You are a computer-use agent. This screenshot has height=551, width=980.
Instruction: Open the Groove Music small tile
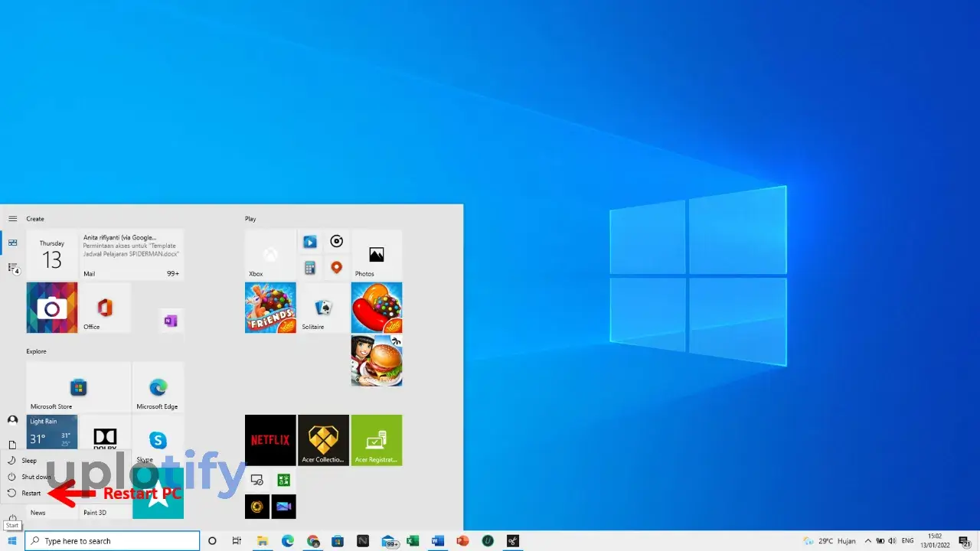[x=336, y=242]
